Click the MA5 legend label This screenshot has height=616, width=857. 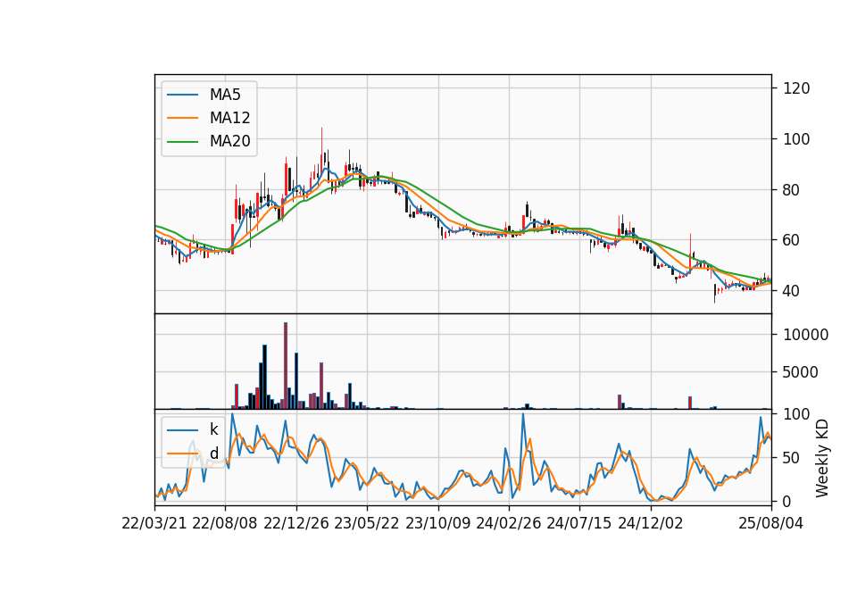coord(225,95)
